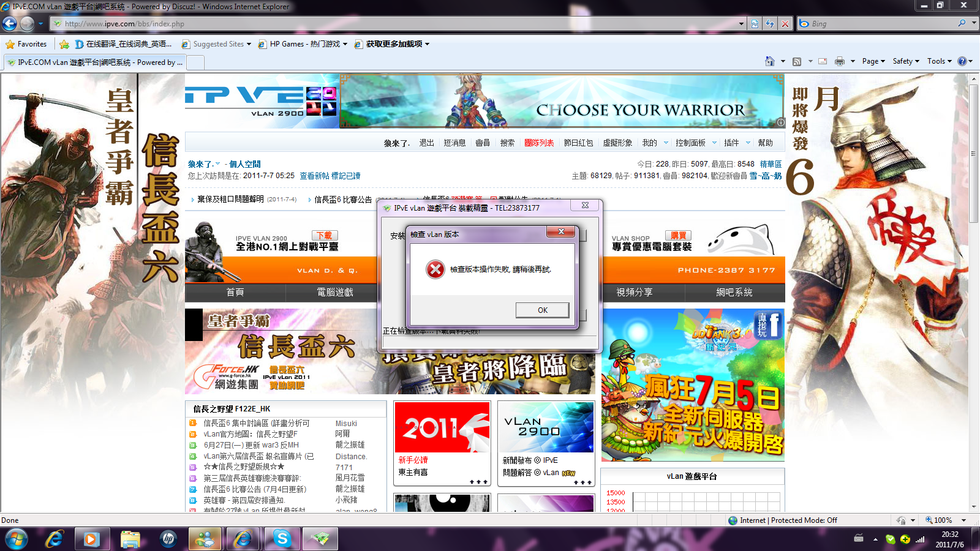
Task: Open the 首頁 home navigation tab
Action: click(235, 293)
